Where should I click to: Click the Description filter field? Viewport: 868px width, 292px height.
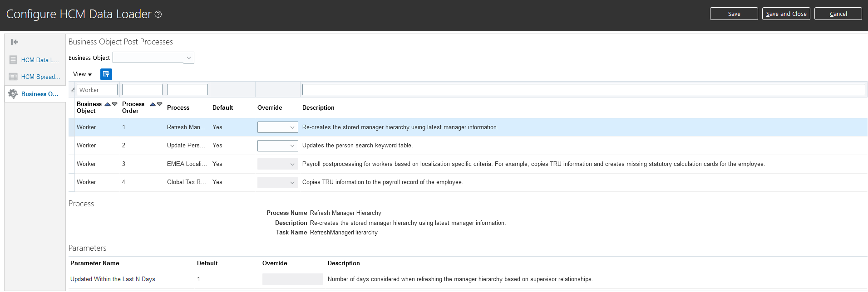[584, 90]
